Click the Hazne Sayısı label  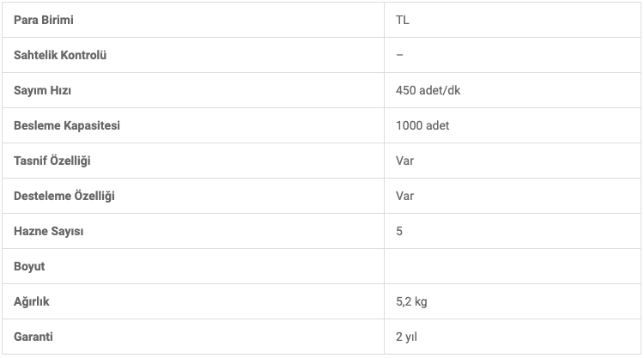click(x=48, y=231)
